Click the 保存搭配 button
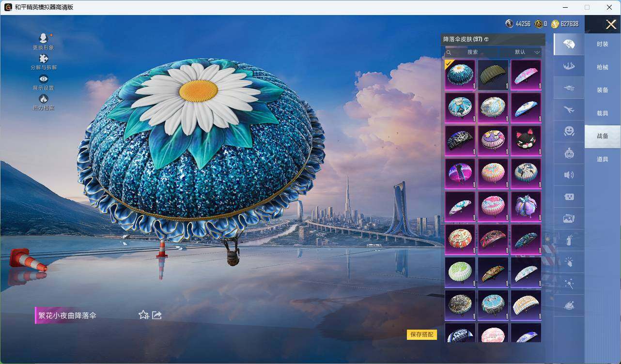621x364 pixels. click(422, 334)
